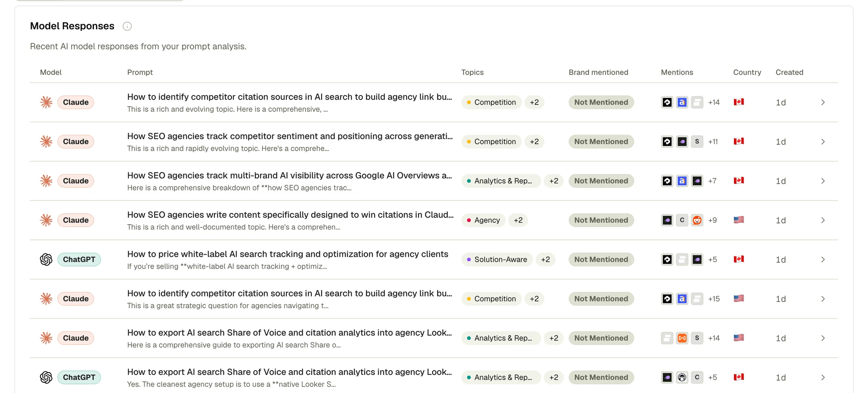The height and width of the screenshot is (393, 868).
Task: Click the info icon beside Model Responses
Action: 127,26
